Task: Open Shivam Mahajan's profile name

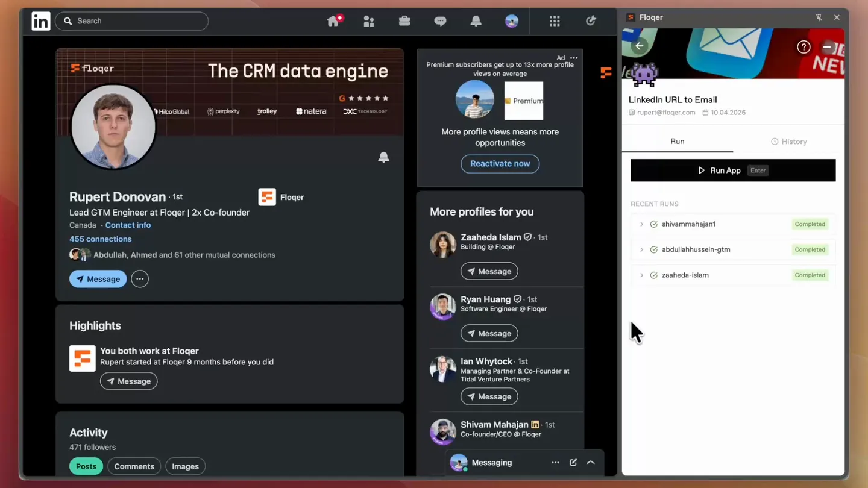Action: point(494,425)
